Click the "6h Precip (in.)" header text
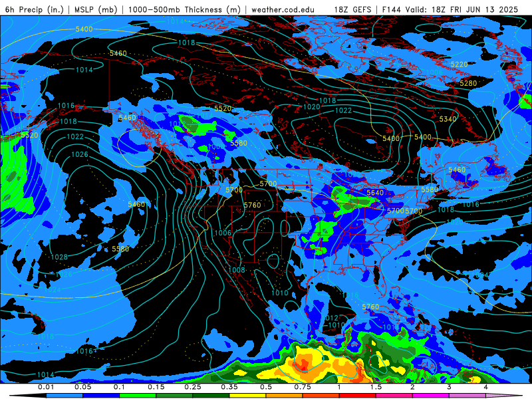 click(35, 9)
